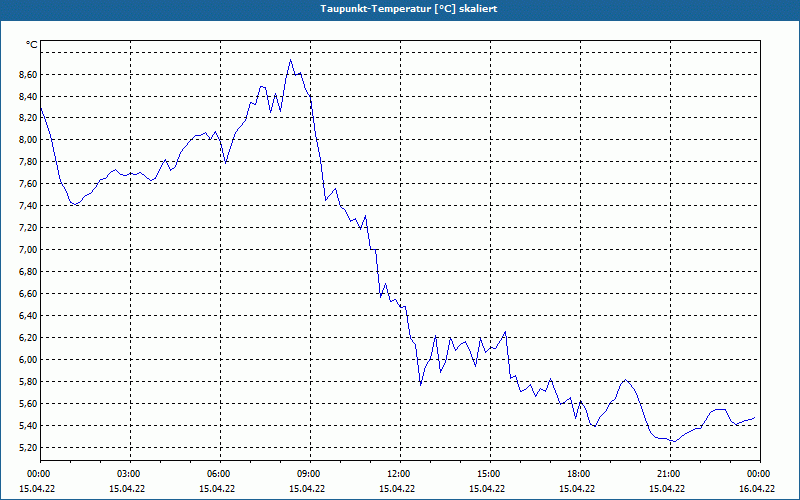The width and height of the screenshot is (800, 500).
Task: Select the 5,20 y-axis label
Action: click(x=28, y=447)
